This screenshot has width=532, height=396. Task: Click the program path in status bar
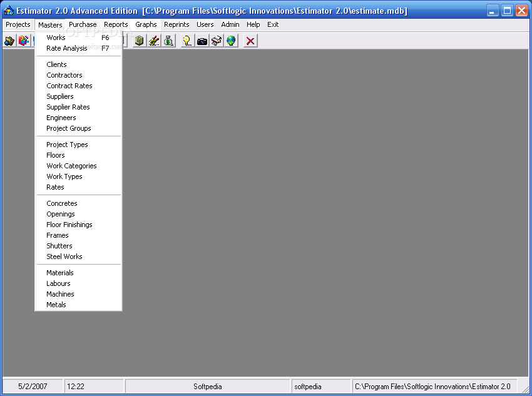[x=434, y=387]
